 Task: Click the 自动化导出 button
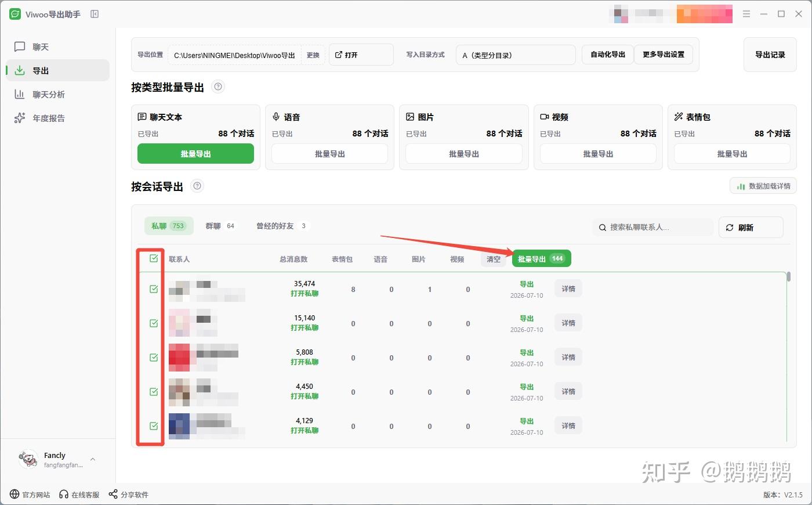[x=608, y=55]
